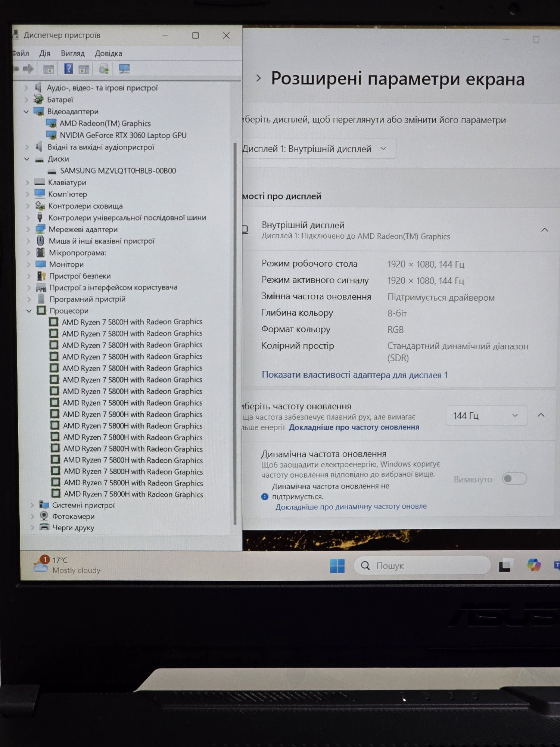Expand the Аудіо-, відео- та ігрові пристрої node
This screenshot has height=747, width=560.
(x=26, y=88)
